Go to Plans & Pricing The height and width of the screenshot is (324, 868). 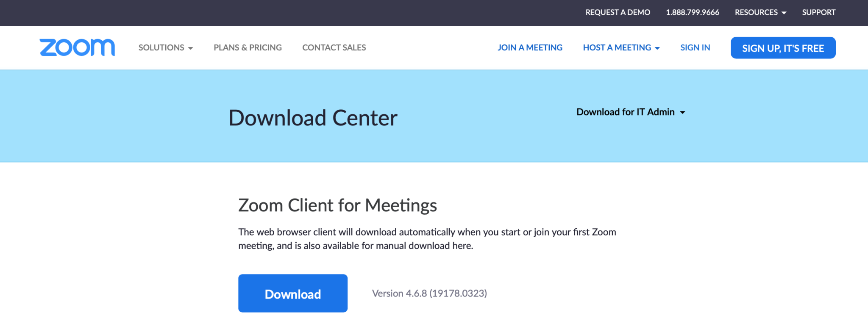coord(248,47)
